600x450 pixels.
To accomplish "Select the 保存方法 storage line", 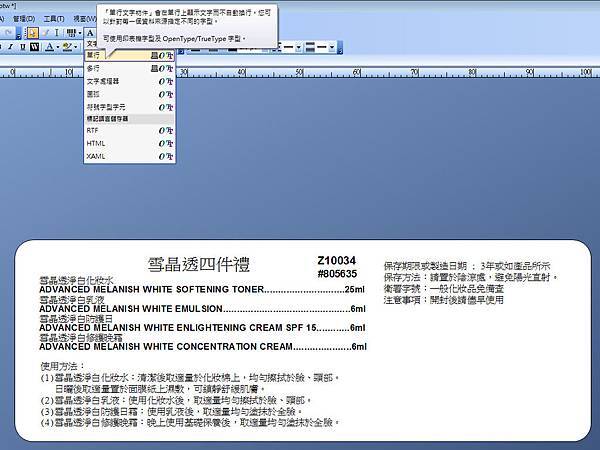I will tap(471, 277).
